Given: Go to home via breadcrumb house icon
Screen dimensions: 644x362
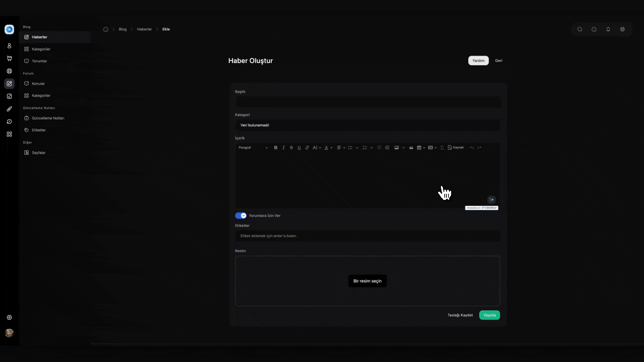Looking at the screenshot, I should pos(106,29).
